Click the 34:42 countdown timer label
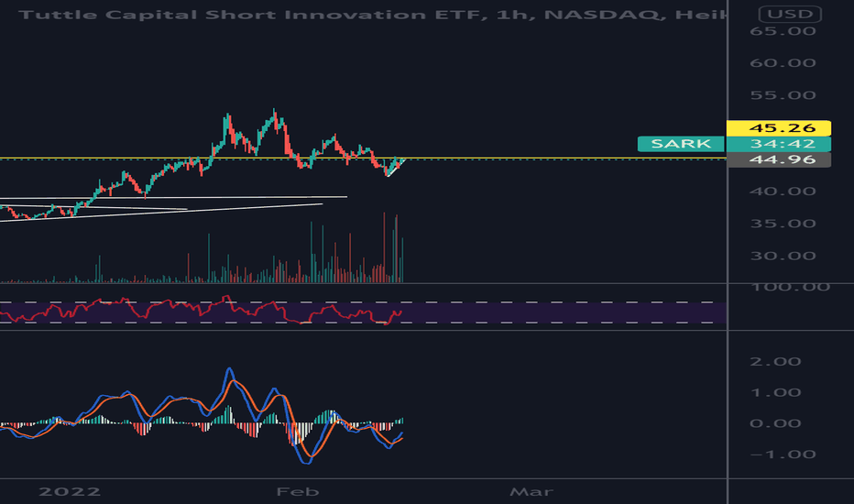The width and height of the screenshot is (854, 504). coord(779,144)
